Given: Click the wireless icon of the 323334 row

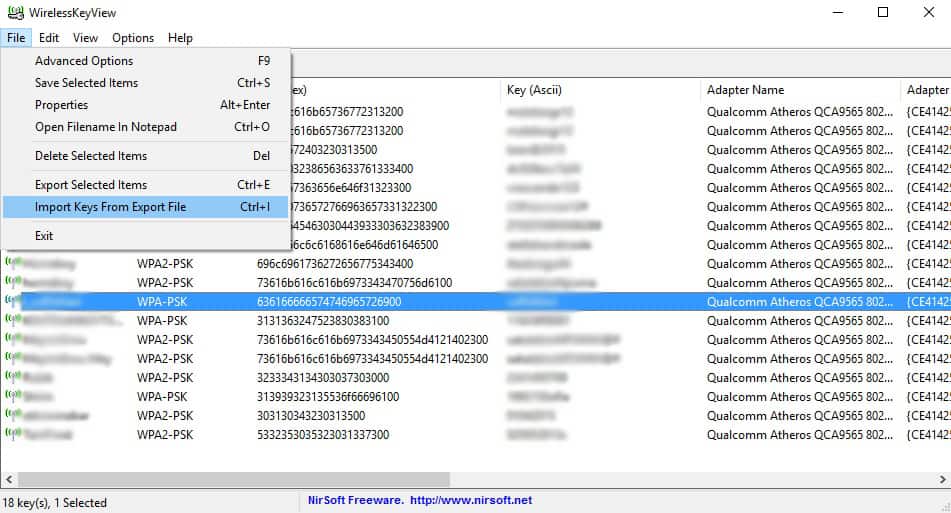Looking at the screenshot, I should [13, 377].
